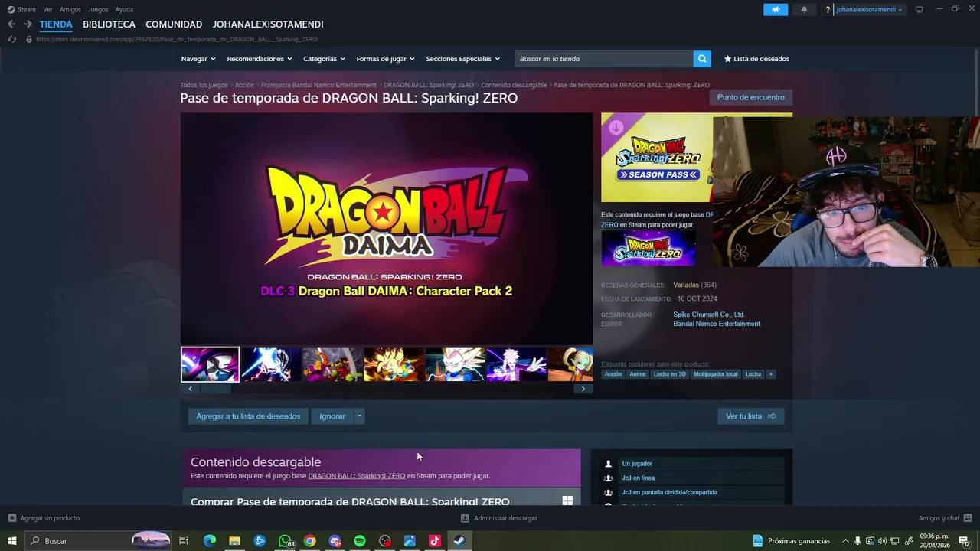Show hidden system tray icons

coord(845,541)
